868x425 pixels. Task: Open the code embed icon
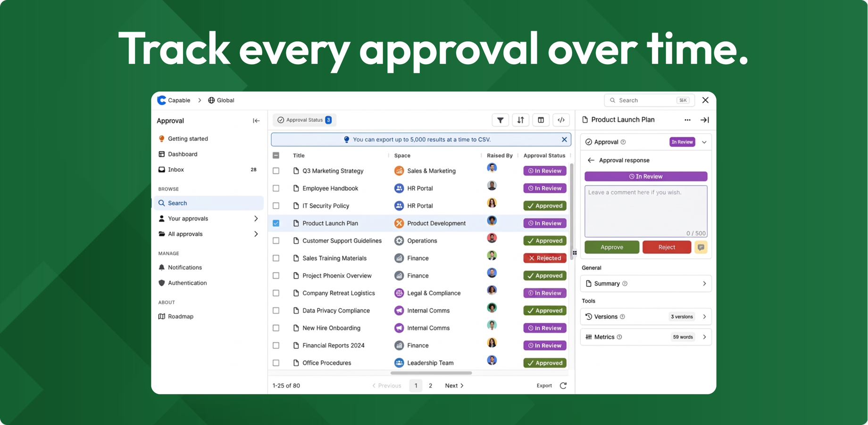[x=561, y=120]
